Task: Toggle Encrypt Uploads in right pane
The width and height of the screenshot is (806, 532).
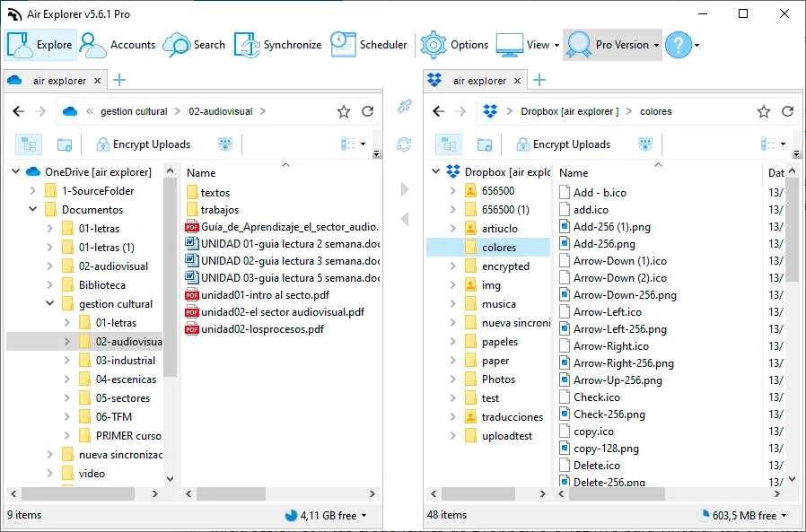Action: coord(564,144)
